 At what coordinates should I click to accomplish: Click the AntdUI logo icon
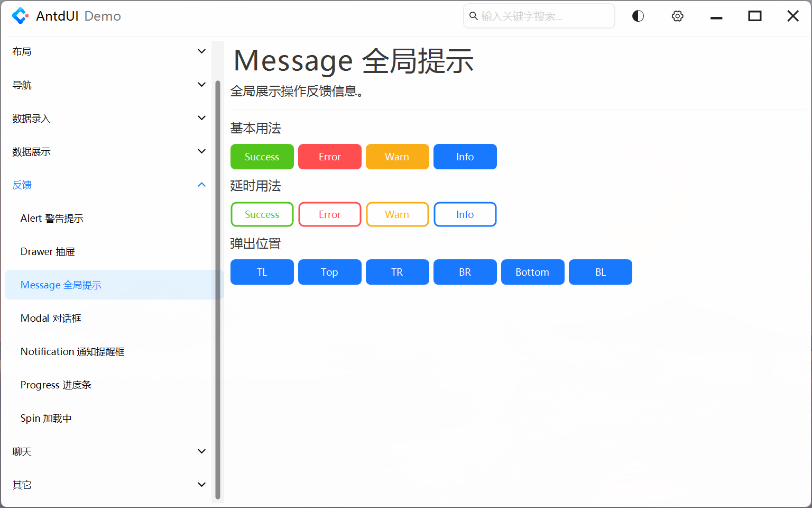[x=20, y=16]
